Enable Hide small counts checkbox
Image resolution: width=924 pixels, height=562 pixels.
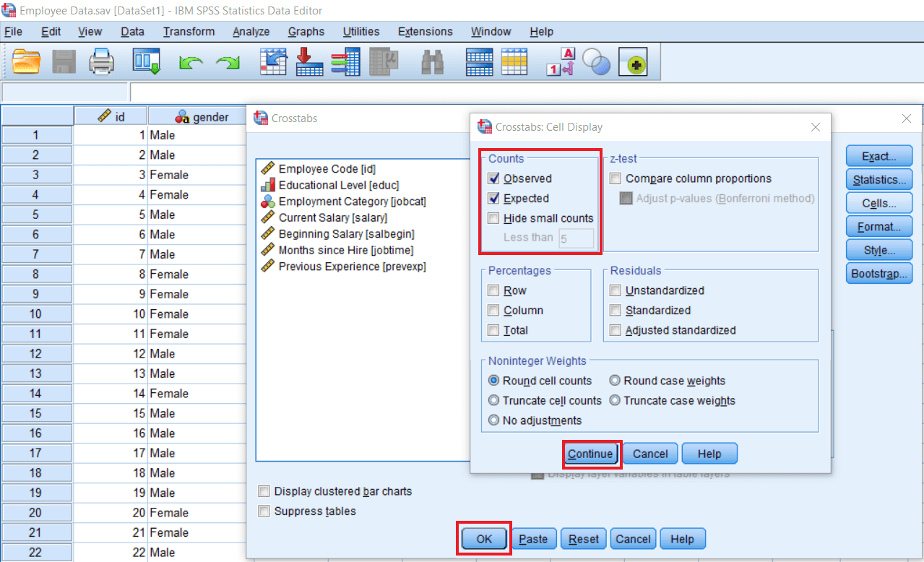[493, 218]
